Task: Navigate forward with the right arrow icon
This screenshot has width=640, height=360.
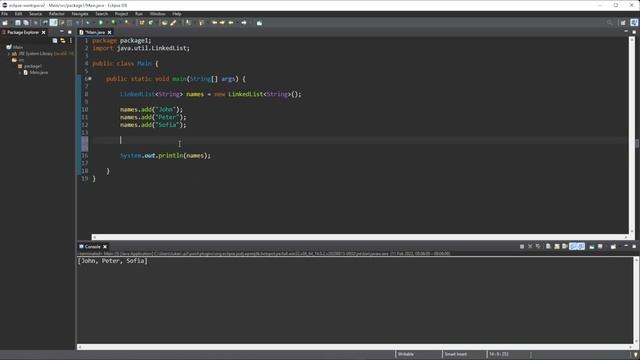Action: [x=244, y=23]
